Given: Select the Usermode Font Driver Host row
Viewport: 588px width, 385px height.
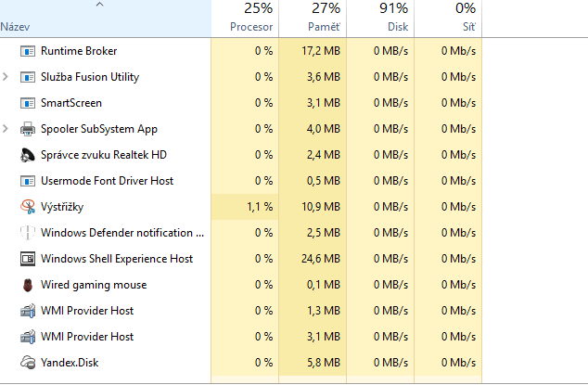Looking at the screenshot, I should tap(107, 181).
